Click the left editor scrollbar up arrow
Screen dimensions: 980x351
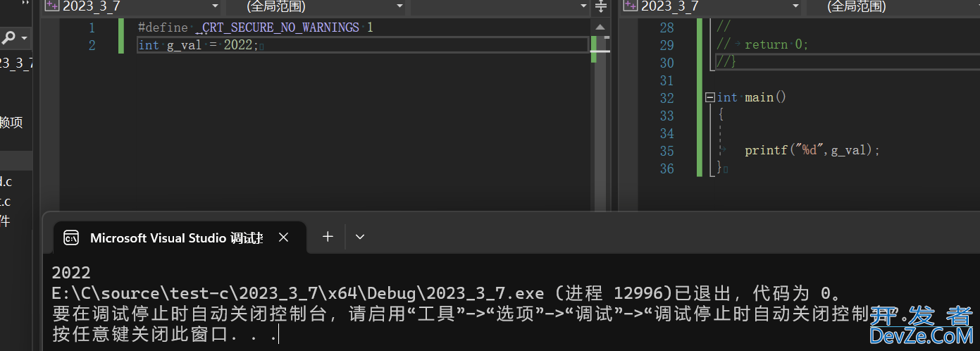(x=601, y=27)
